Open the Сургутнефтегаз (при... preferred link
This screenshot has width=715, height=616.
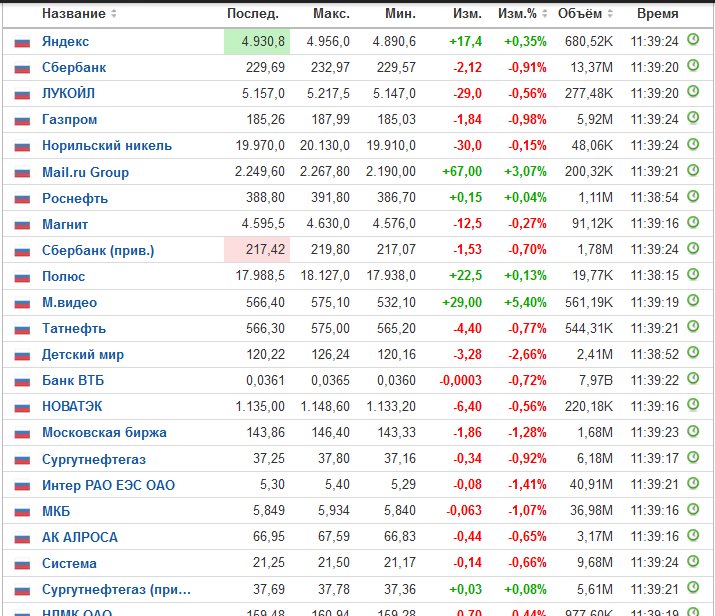click(x=116, y=589)
